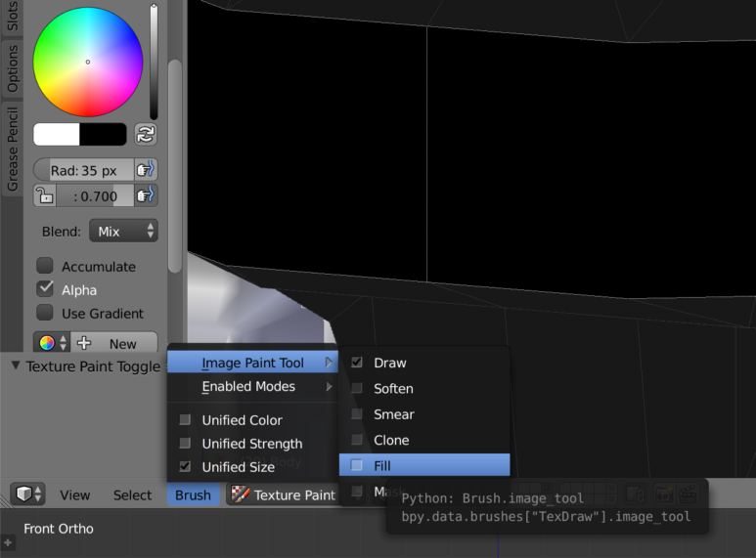Collapse the Texture Paint Toggle panel
This screenshot has width=756, height=558.
point(17,366)
